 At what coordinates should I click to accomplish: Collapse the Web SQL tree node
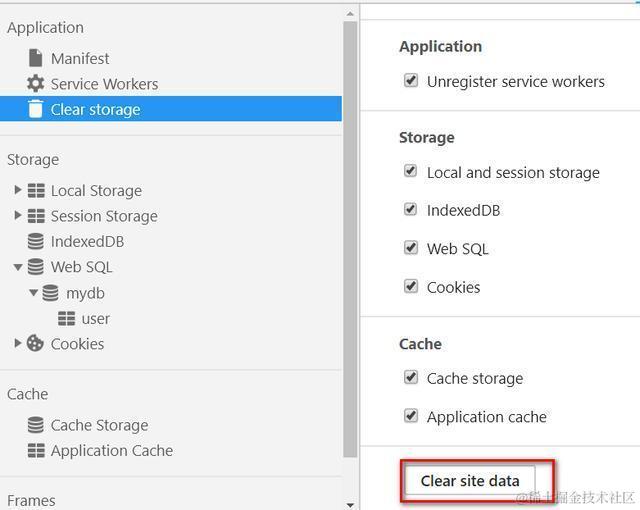[18, 267]
